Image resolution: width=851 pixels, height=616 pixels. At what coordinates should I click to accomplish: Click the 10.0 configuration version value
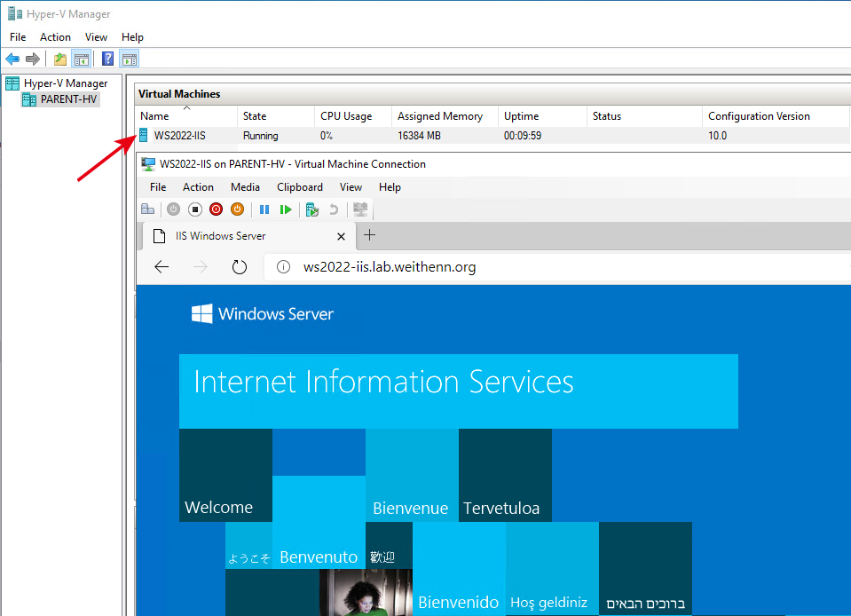pos(718,136)
